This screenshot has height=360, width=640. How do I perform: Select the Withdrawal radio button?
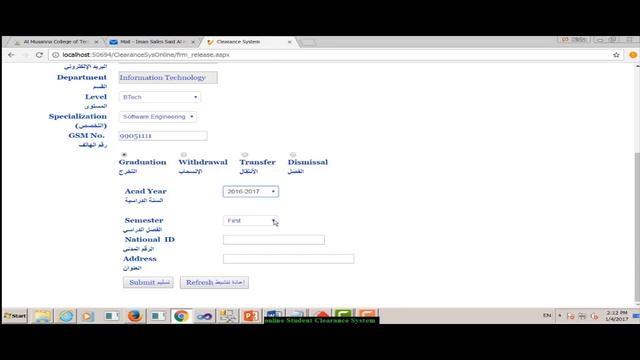[x=184, y=155]
